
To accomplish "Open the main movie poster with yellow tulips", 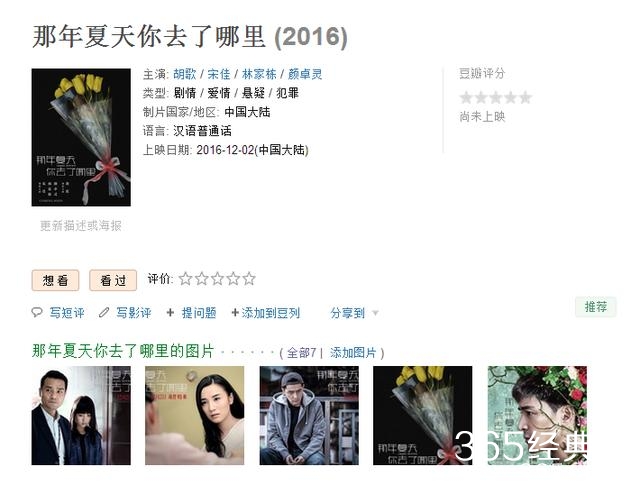I will (x=81, y=137).
